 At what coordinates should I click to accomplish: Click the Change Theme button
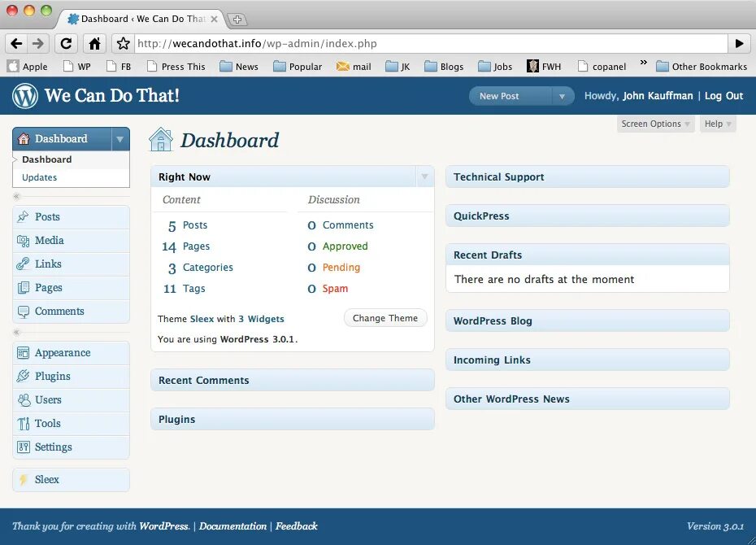[x=385, y=318]
